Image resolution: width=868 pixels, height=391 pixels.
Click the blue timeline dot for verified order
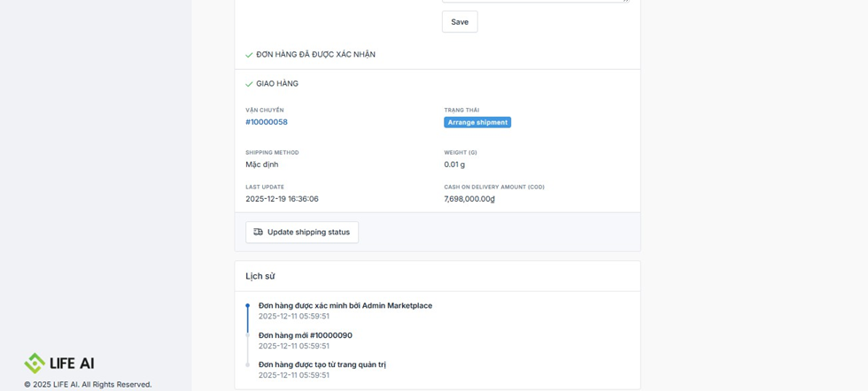pyautogui.click(x=247, y=306)
